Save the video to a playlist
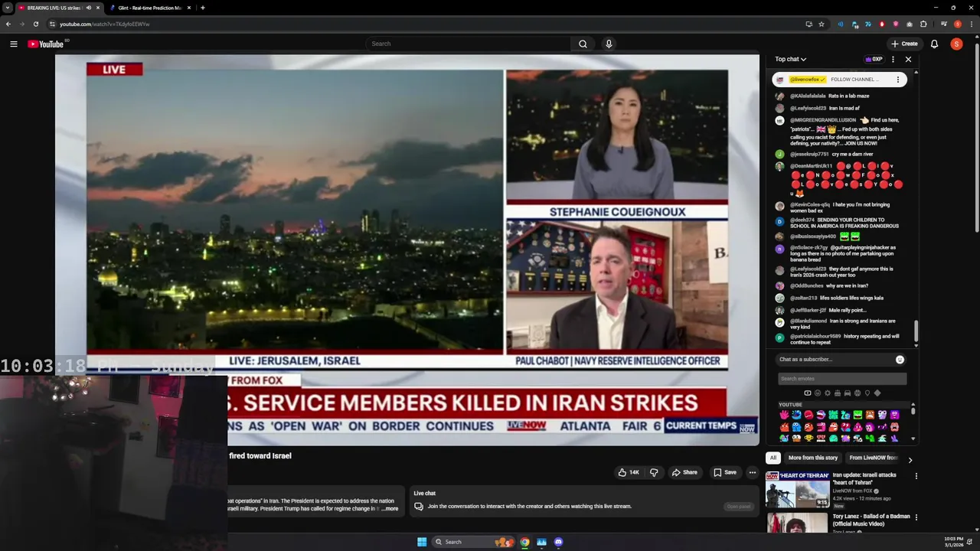This screenshot has width=980, height=551. coord(725,472)
